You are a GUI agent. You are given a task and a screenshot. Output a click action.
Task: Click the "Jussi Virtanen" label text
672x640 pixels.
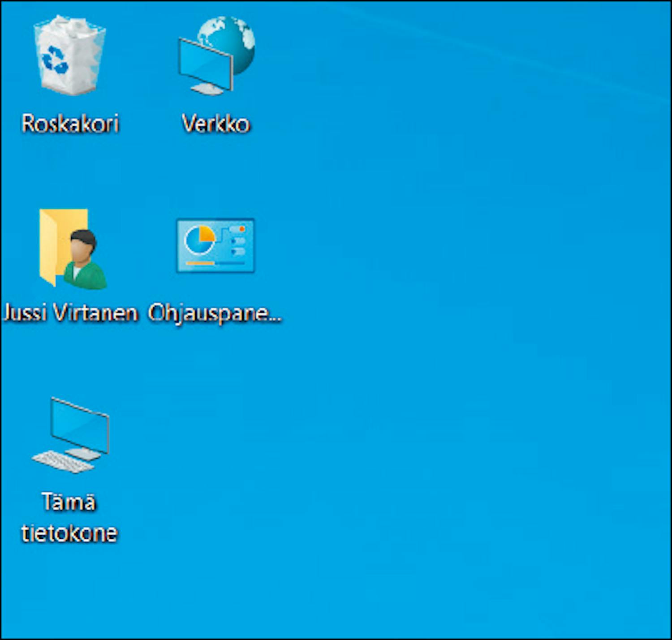70,313
